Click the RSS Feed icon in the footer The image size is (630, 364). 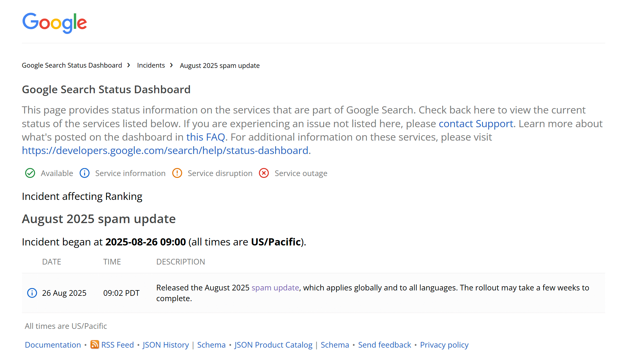[x=95, y=345]
